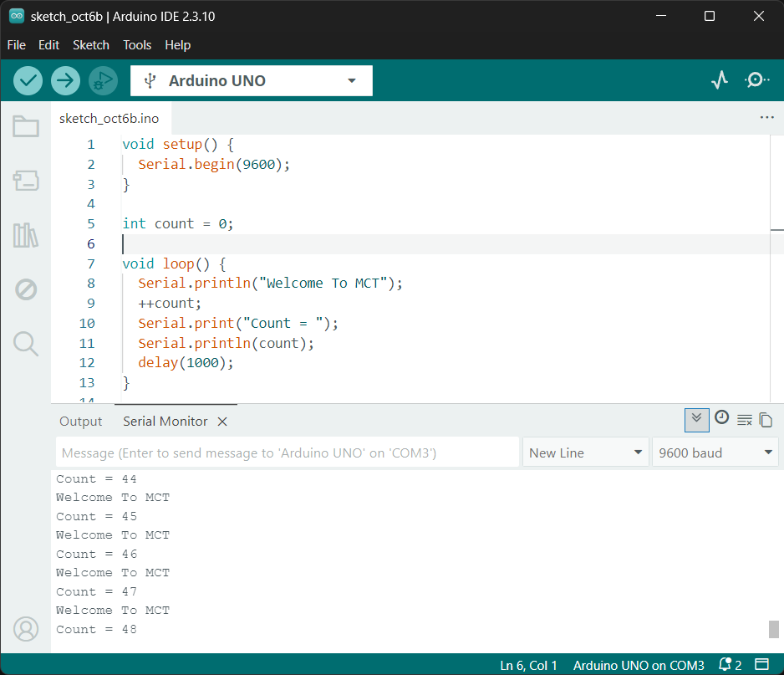Viewport: 784px width, 675px height.
Task: Open Serial Monitor magnifier icon in toolbar
Action: [x=756, y=80]
